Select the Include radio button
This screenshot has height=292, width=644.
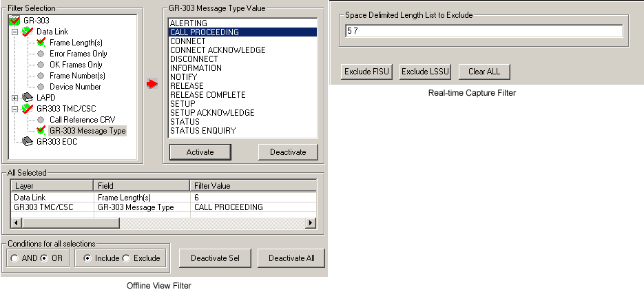(87, 258)
